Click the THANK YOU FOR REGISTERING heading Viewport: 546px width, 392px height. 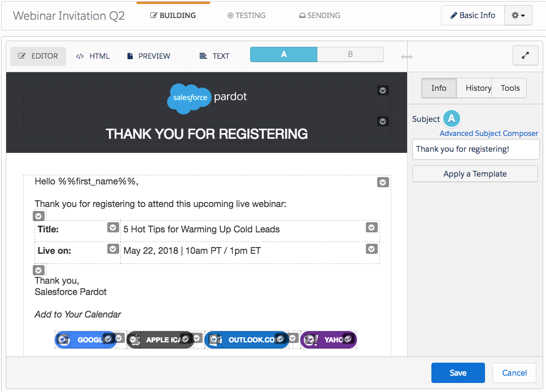(x=207, y=134)
